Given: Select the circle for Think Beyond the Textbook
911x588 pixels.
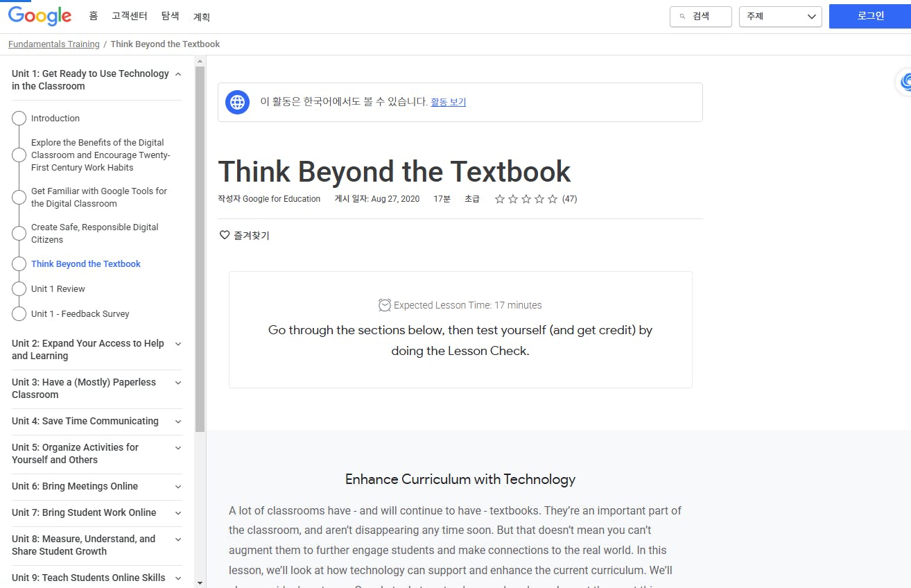Looking at the screenshot, I should [19, 264].
